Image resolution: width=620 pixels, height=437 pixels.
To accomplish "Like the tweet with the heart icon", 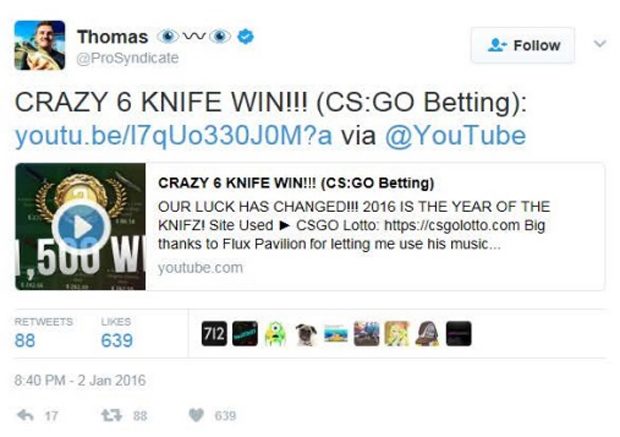I will tap(196, 415).
